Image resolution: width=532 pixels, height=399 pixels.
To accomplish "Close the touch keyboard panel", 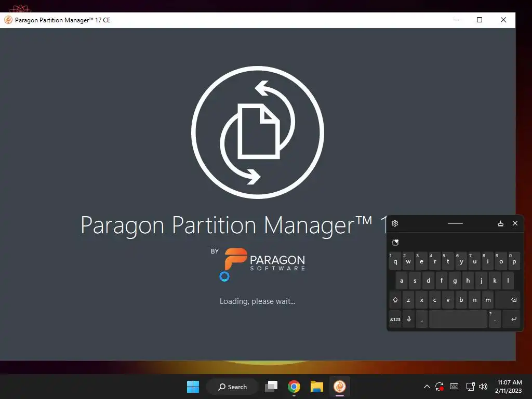I will [x=515, y=223].
